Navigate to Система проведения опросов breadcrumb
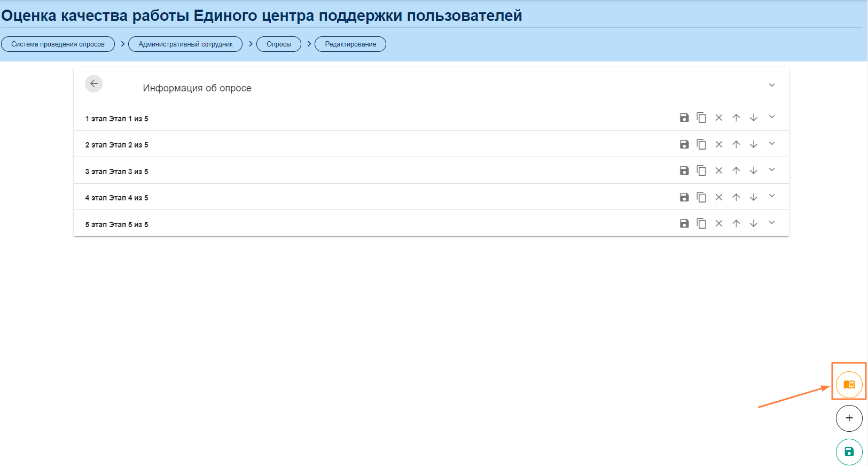 click(58, 44)
